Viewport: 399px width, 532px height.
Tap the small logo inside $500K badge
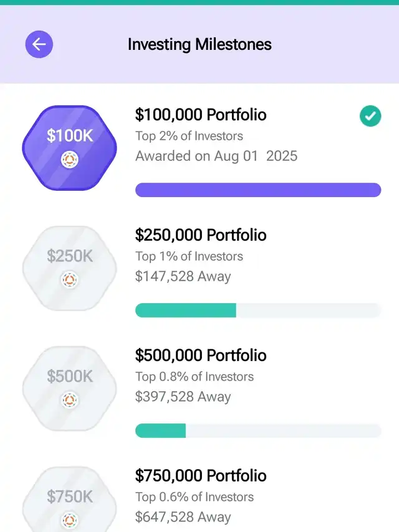[70, 400]
